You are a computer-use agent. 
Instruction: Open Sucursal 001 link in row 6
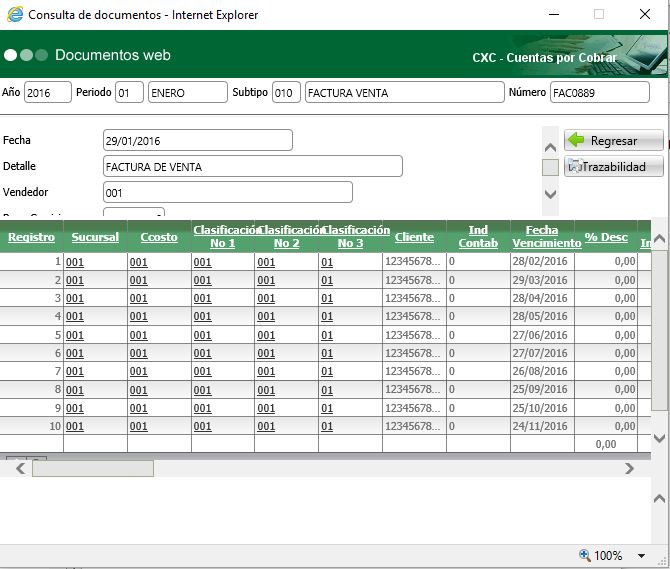(x=75, y=353)
